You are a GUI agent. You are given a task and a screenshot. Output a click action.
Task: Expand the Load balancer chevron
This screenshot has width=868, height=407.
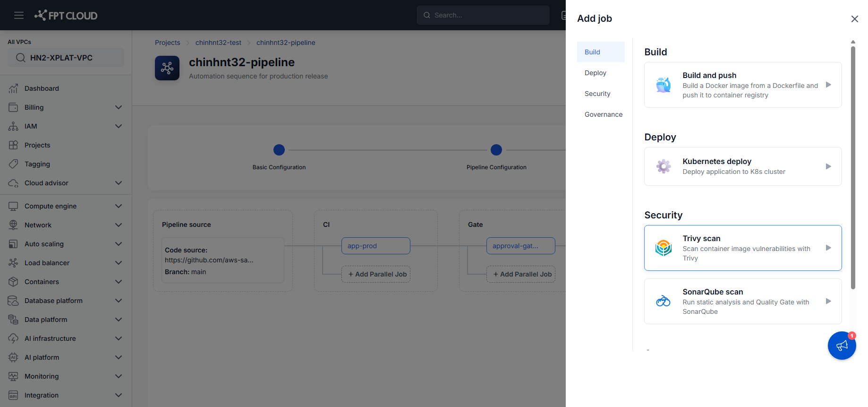point(119,263)
